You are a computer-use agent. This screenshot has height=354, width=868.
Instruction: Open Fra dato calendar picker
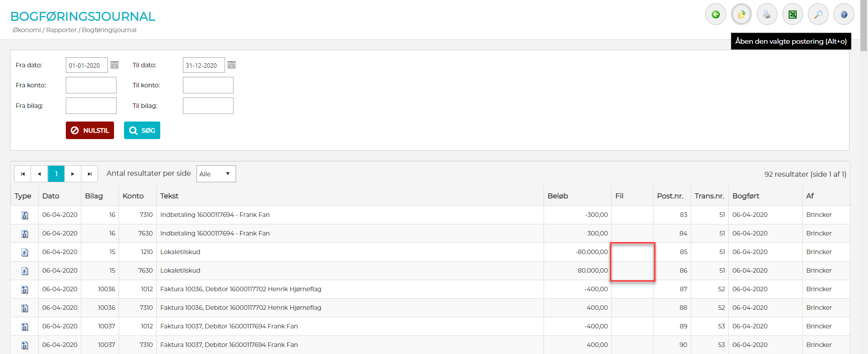click(x=115, y=65)
